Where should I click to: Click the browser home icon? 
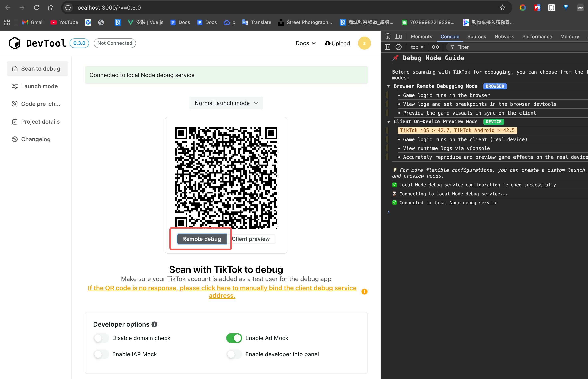(51, 8)
